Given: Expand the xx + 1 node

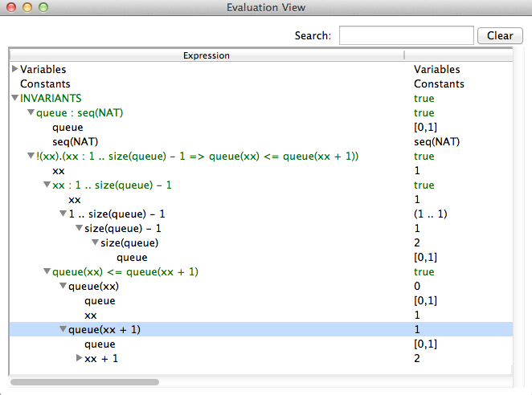Looking at the screenshot, I should [80, 358].
